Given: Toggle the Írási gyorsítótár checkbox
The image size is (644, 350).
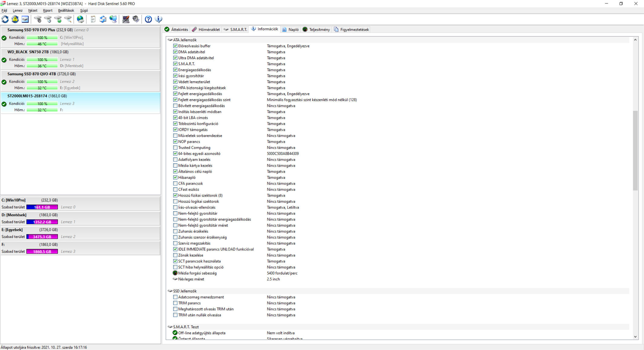Looking at the screenshot, I should pos(175,76).
